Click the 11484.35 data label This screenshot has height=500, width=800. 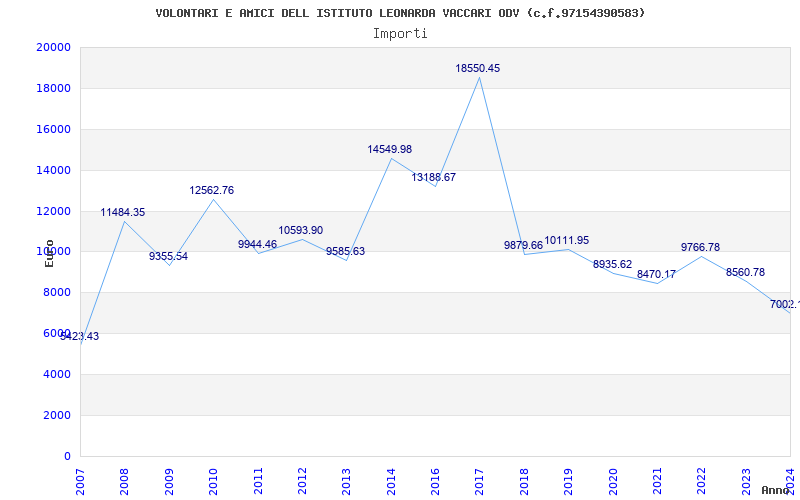tap(122, 212)
